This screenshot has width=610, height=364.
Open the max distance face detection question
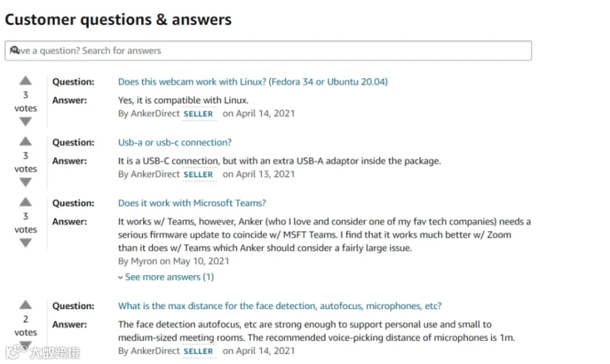coord(280,306)
